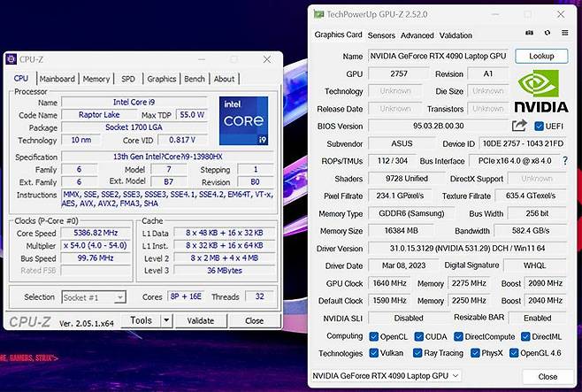Toggle the DirectML checkbox
The height and width of the screenshot is (392, 582).
click(x=525, y=336)
